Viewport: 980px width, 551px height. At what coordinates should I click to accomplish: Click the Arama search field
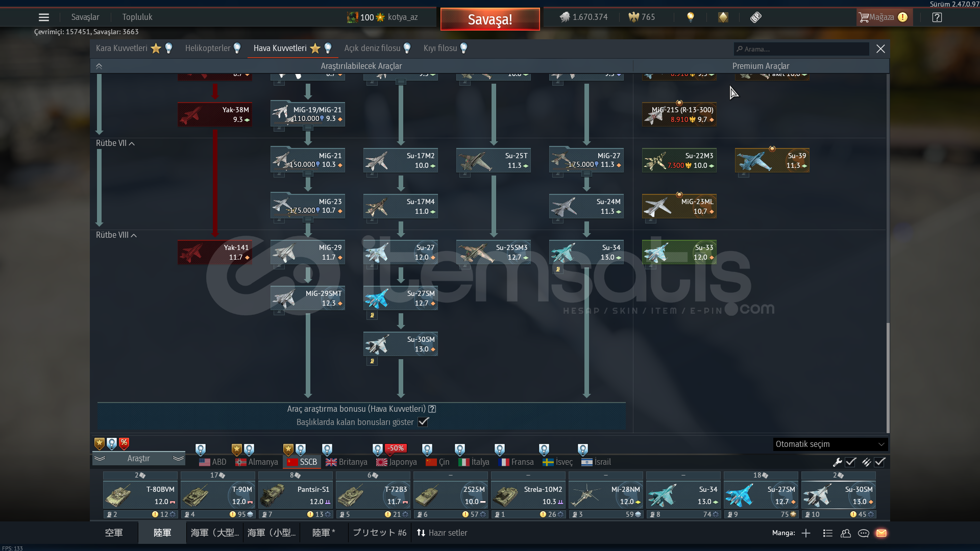801,49
